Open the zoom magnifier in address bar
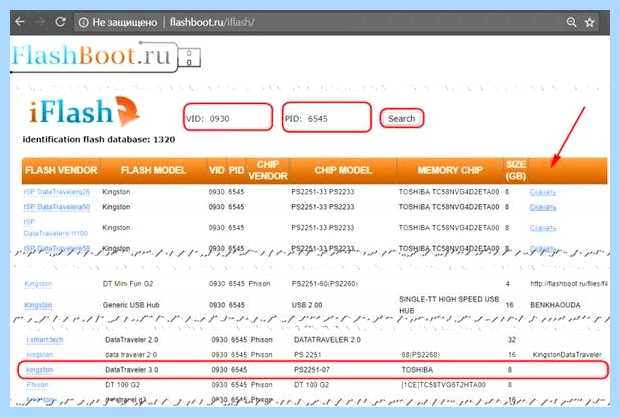This screenshot has width=620, height=417. pos(571,22)
